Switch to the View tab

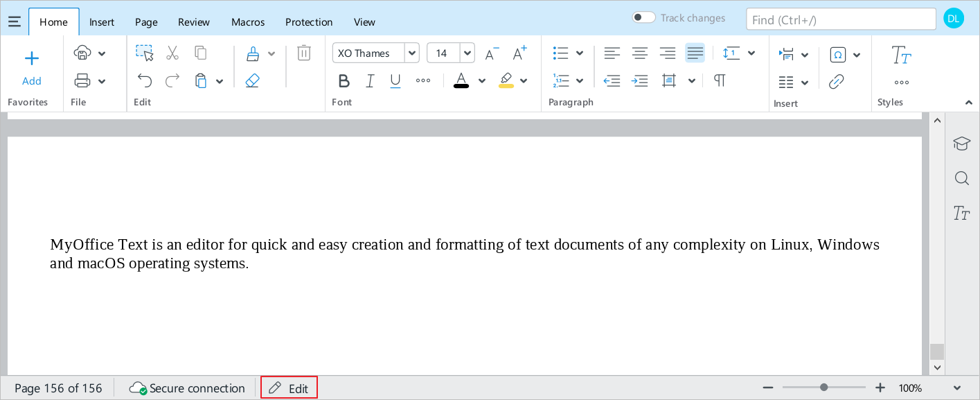pos(364,22)
